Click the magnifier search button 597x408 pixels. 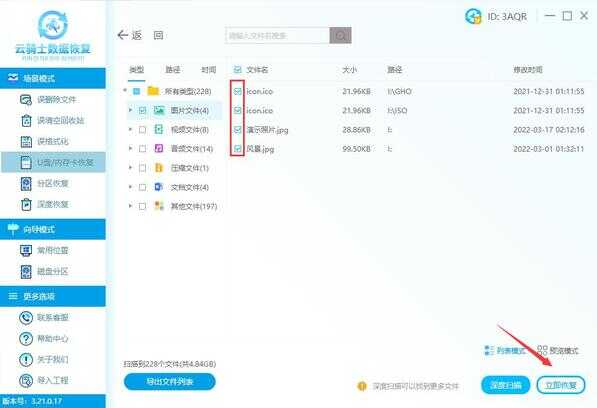pos(340,35)
